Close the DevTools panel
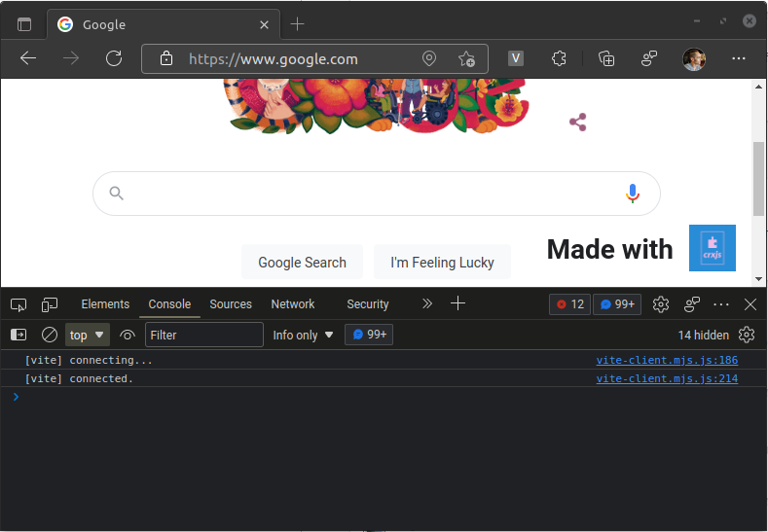 point(750,304)
